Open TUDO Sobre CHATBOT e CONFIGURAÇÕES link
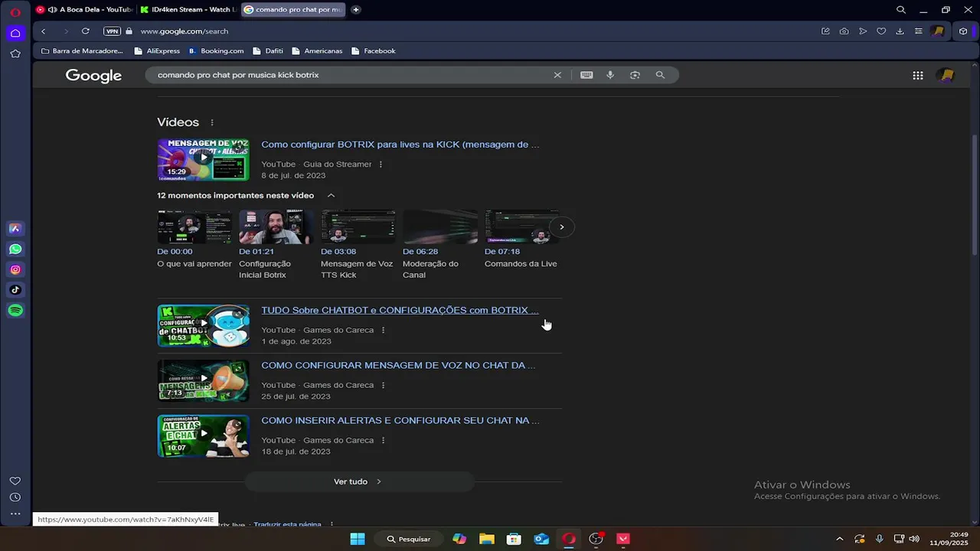 click(x=400, y=311)
